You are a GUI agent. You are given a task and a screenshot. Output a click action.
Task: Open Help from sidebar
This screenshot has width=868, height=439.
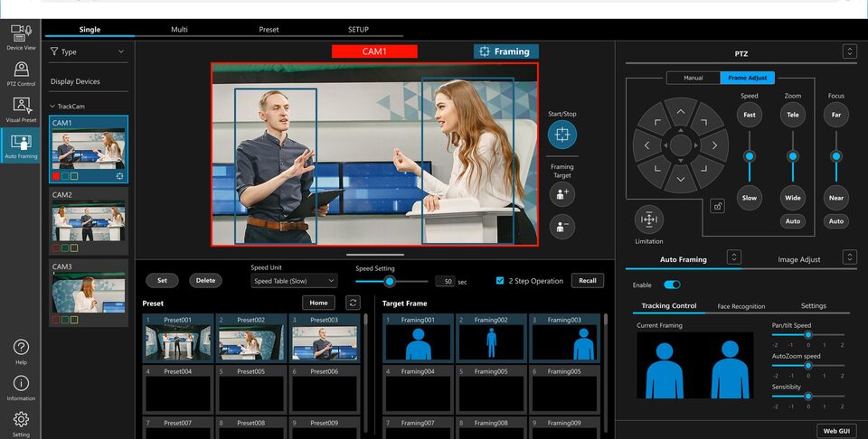[21, 351]
